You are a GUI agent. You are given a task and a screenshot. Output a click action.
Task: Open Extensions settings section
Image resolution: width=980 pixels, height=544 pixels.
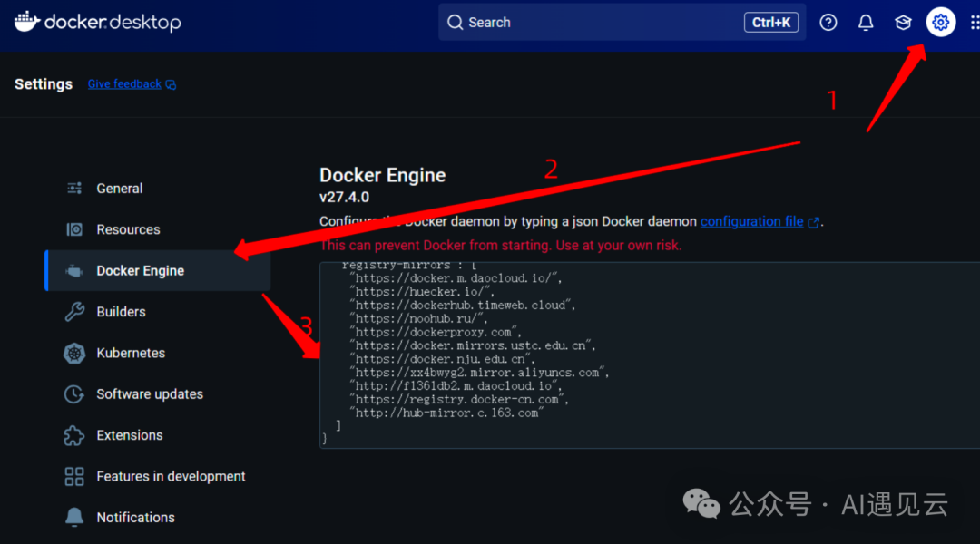tap(158, 435)
